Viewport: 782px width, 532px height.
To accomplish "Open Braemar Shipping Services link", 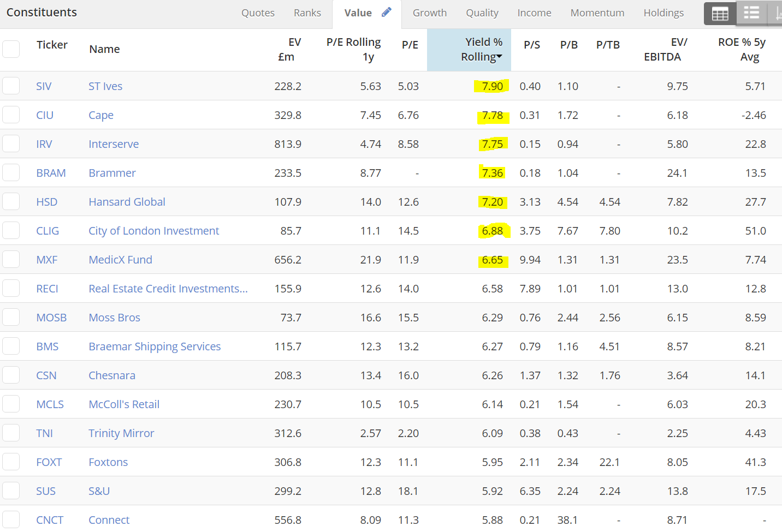I will [155, 346].
